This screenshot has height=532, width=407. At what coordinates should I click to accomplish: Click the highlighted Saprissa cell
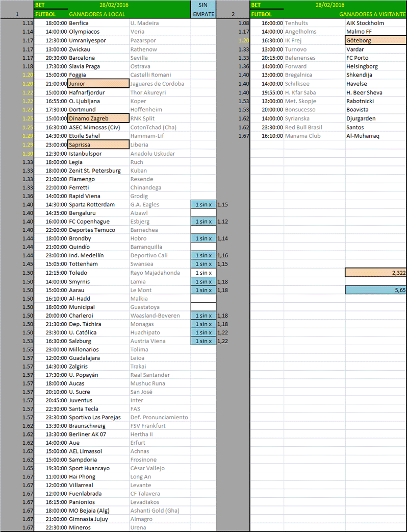pos(98,144)
